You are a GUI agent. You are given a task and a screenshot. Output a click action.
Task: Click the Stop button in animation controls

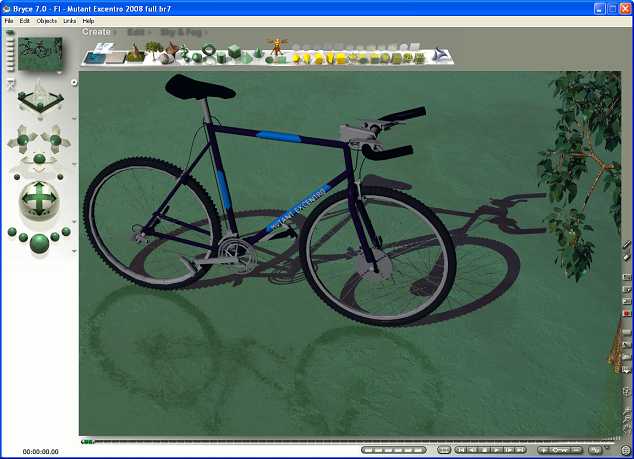click(484, 450)
